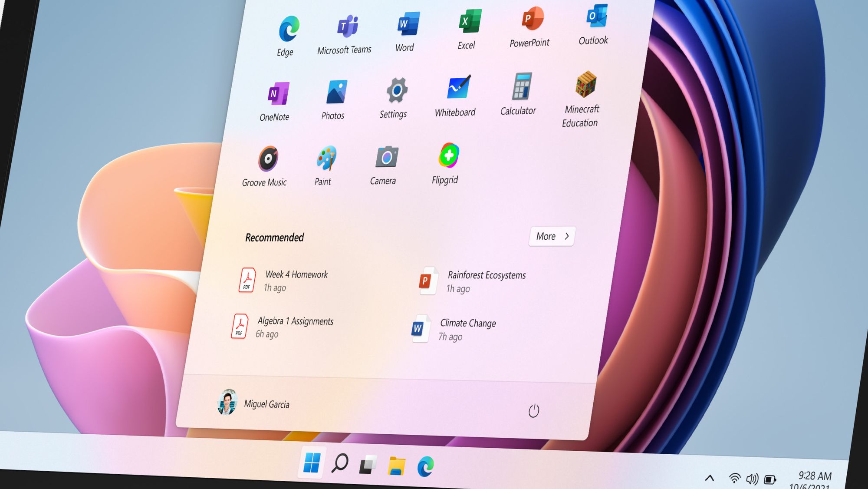The image size is (868, 489).
Task: Open the Paint app
Action: 326,158
